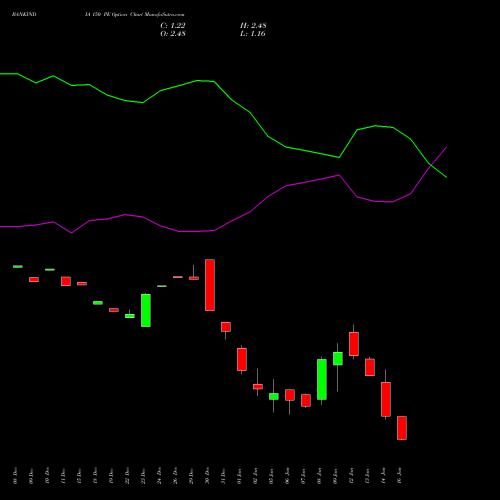This screenshot has width=500, height=500.
Task: Click the 09 Jan date label
Action: (335, 476)
